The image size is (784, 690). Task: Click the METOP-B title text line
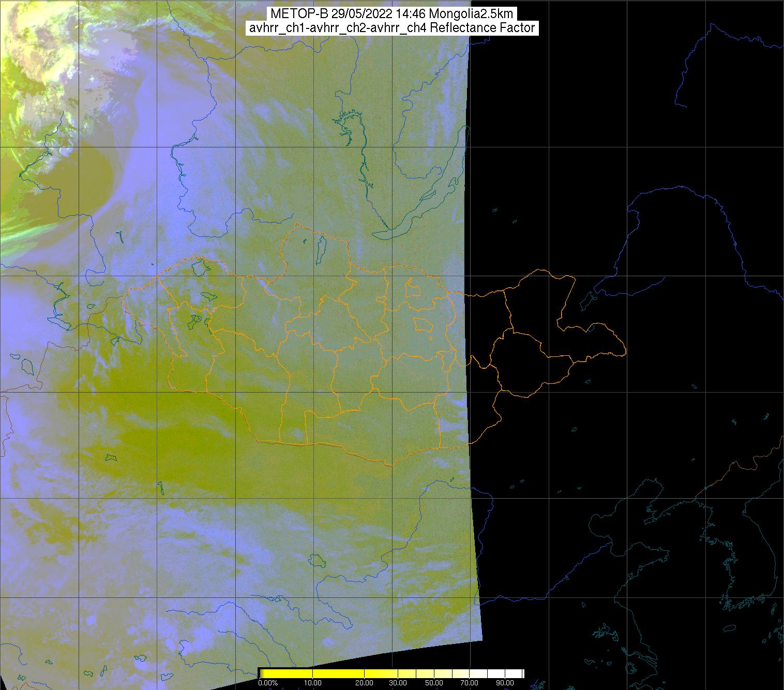(391, 14)
